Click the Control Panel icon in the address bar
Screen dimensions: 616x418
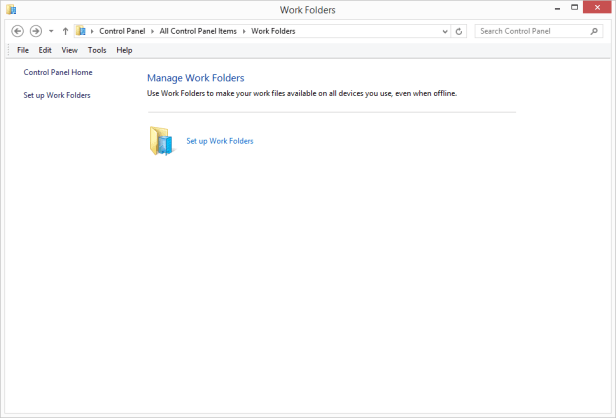(x=81, y=31)
